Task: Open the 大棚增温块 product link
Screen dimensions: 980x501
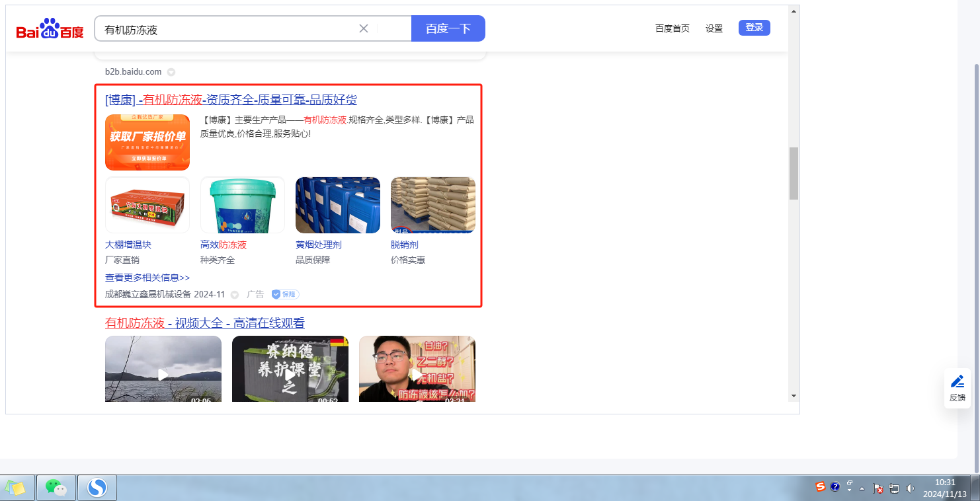Action: [x=128, y=245]
